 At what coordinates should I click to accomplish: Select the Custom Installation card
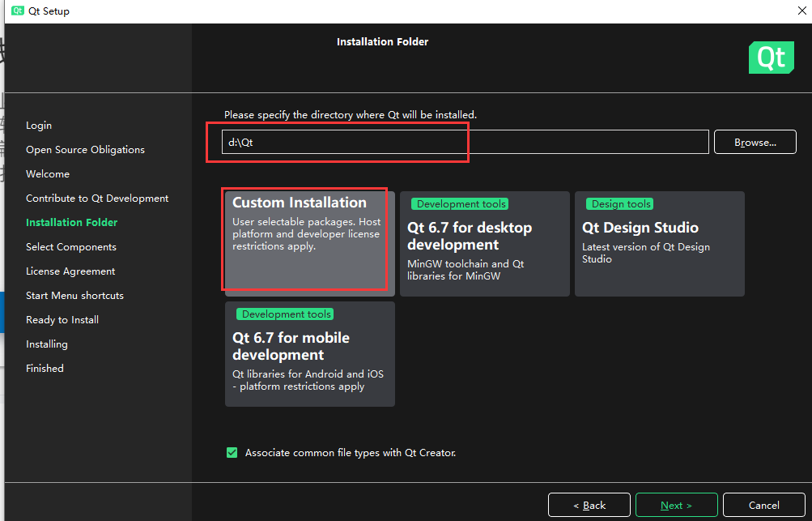pyautogui.click(x=310, y=244)
